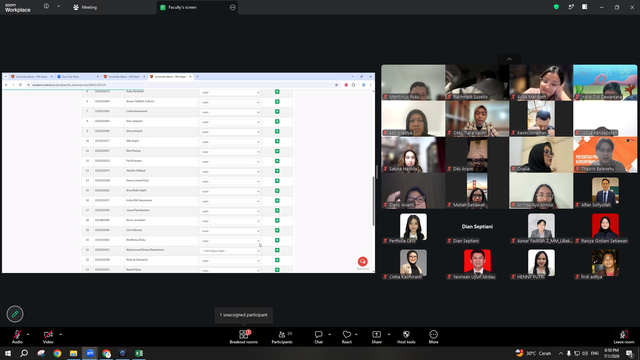
Task: Open Windows Start menu
Action: point(8,353)
